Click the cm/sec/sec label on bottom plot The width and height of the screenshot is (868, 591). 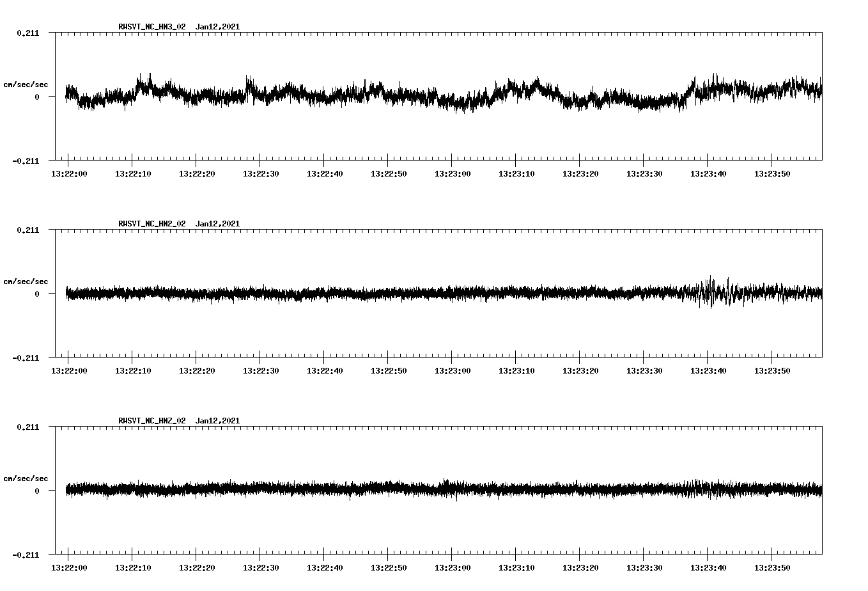[27, 478]
